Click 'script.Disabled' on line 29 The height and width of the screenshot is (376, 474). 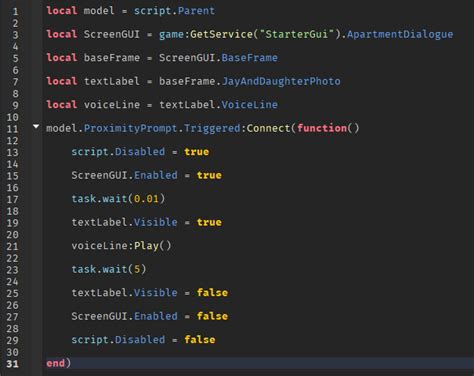pos(118,340)
